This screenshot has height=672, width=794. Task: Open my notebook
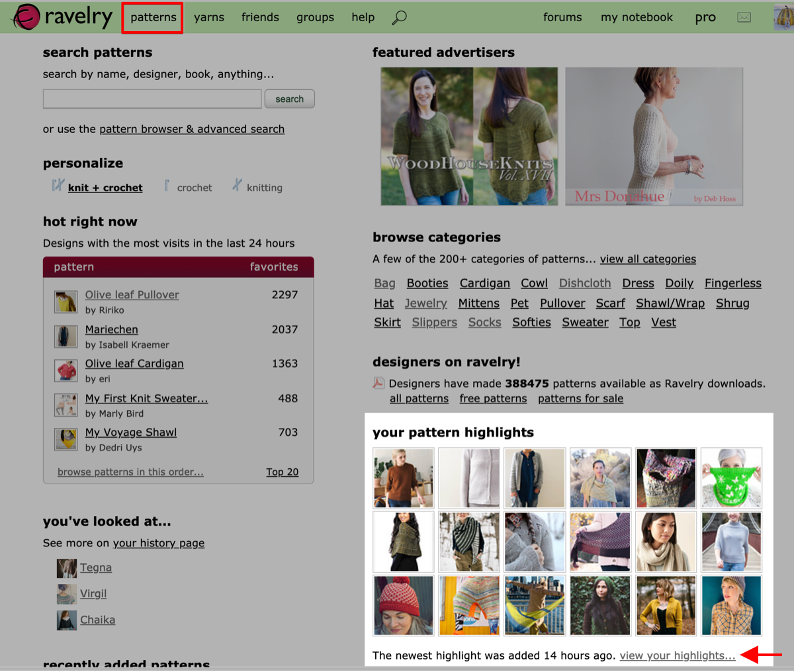tap(637, 17)
